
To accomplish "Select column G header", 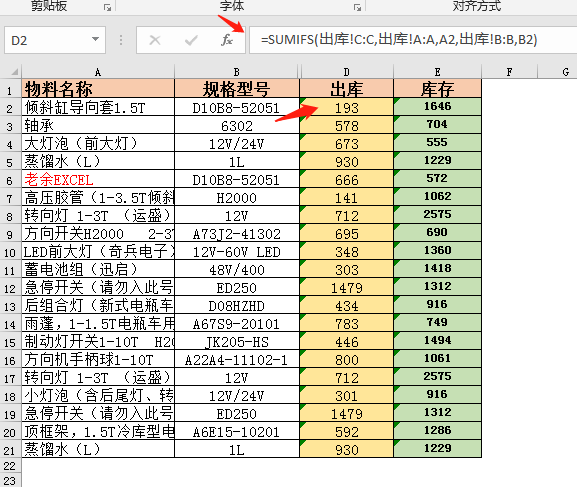I will 557,72.
